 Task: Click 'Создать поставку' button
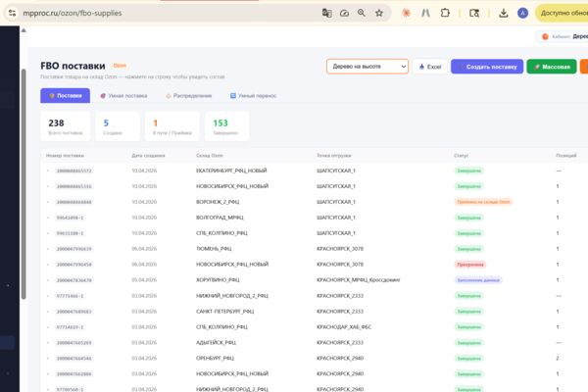click(x=487, y=67)
